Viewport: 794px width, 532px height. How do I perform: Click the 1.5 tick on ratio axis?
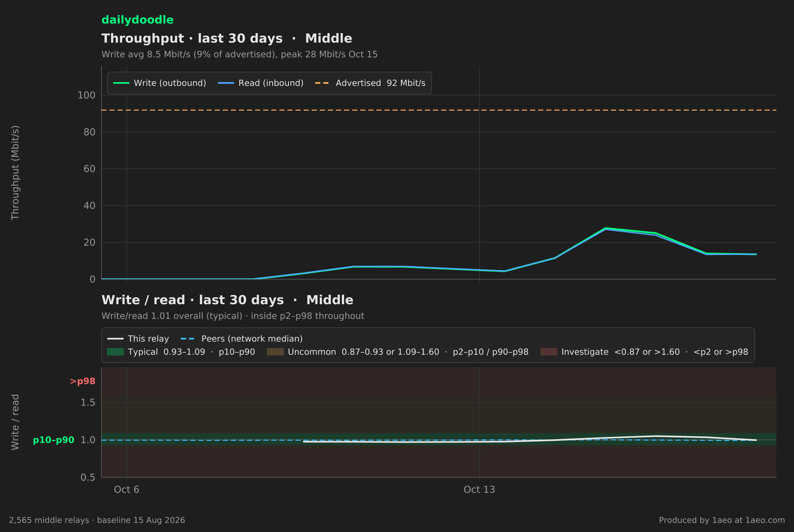tap(88, 403)
